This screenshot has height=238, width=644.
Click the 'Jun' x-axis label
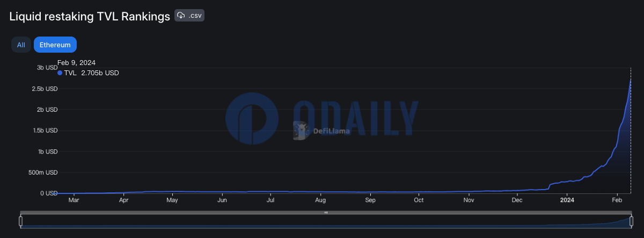click(222, 200)
